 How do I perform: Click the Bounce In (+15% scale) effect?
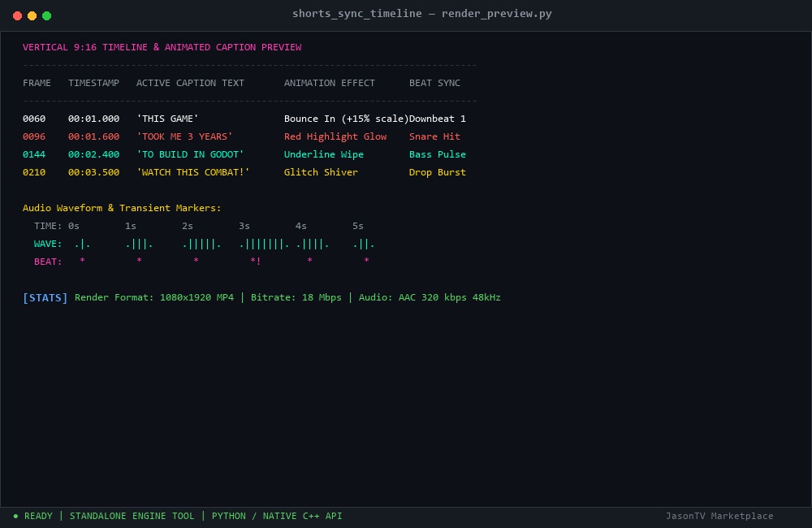[x=346, y=119]
